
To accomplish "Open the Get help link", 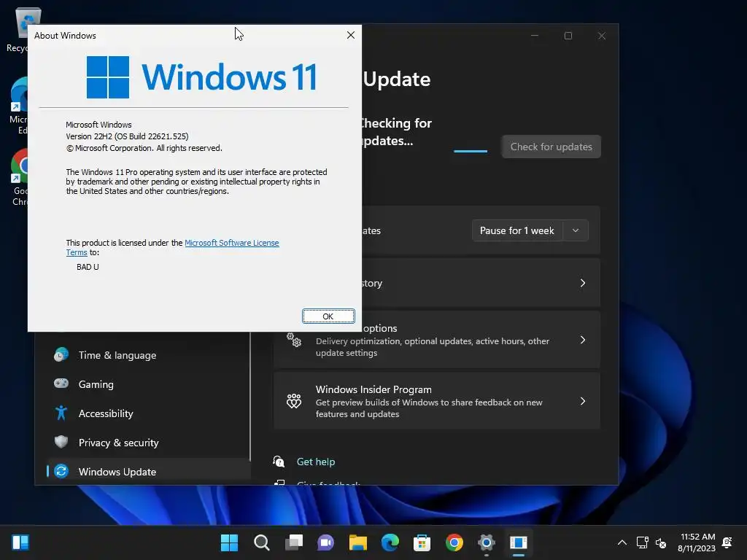I will [316, 462].
